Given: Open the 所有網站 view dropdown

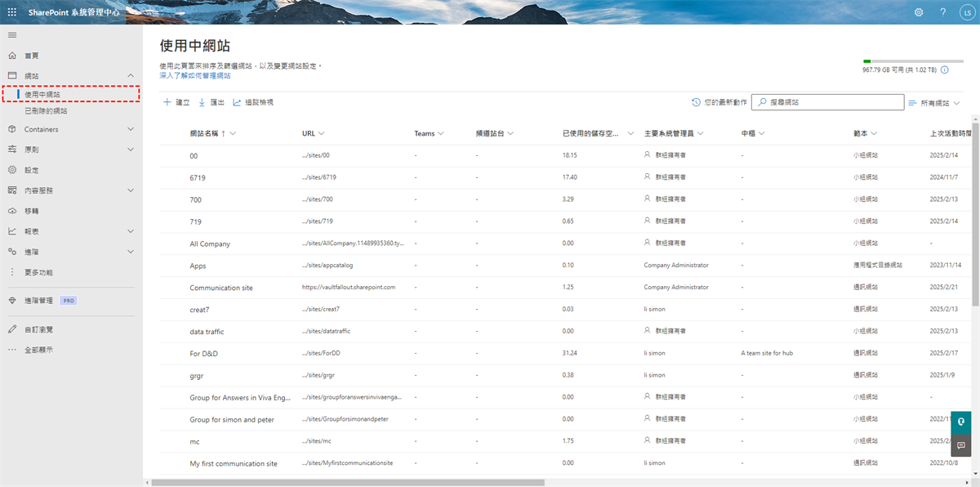Looking at the screenshot, I should [x=934, y=103].
